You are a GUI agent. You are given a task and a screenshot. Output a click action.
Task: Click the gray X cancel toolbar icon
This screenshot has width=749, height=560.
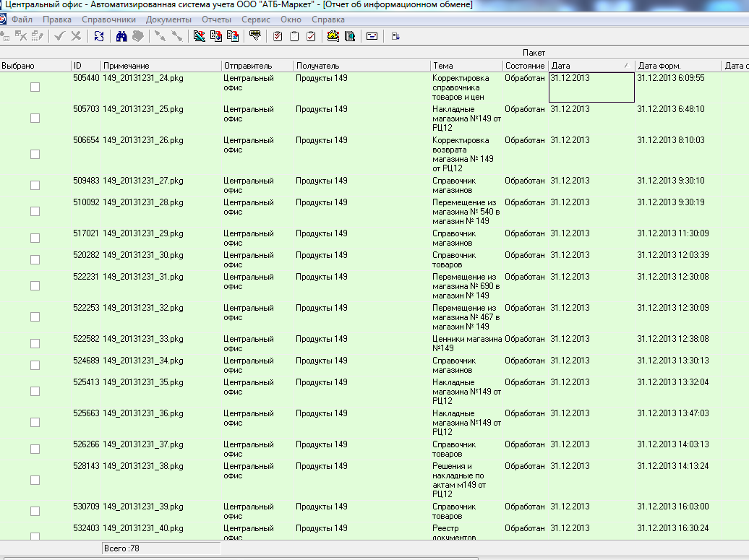point(76,35)
